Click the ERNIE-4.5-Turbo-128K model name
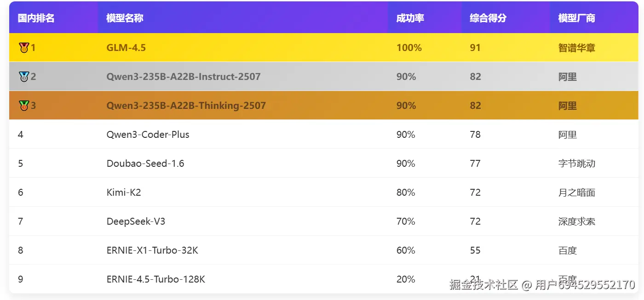 [x=155, y=279]
